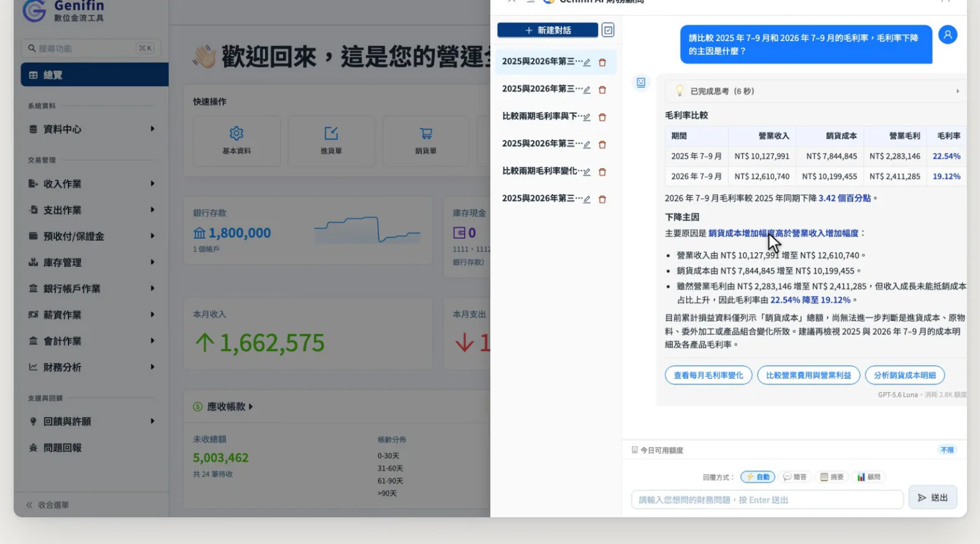This screenshot has height=544, width=980.
Task: Rename the conversation 比較兩期毛利率與下…
Action: click(587, 117)
